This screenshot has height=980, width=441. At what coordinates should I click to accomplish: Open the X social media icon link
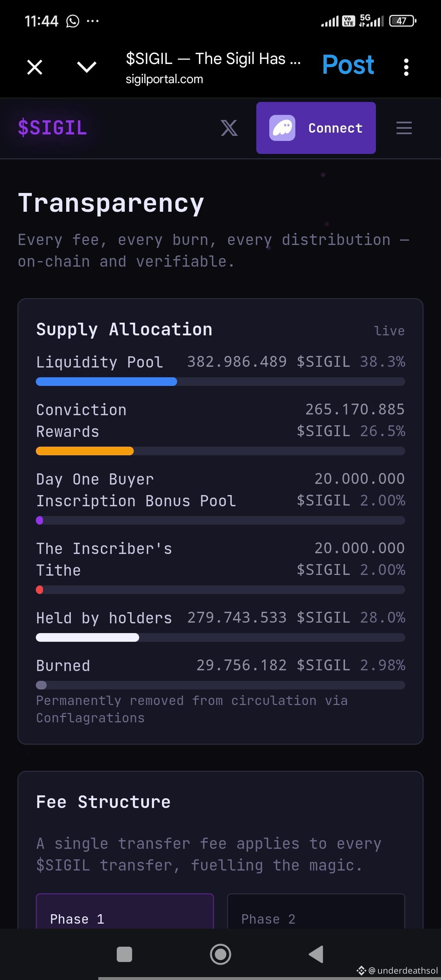[229, 128]
